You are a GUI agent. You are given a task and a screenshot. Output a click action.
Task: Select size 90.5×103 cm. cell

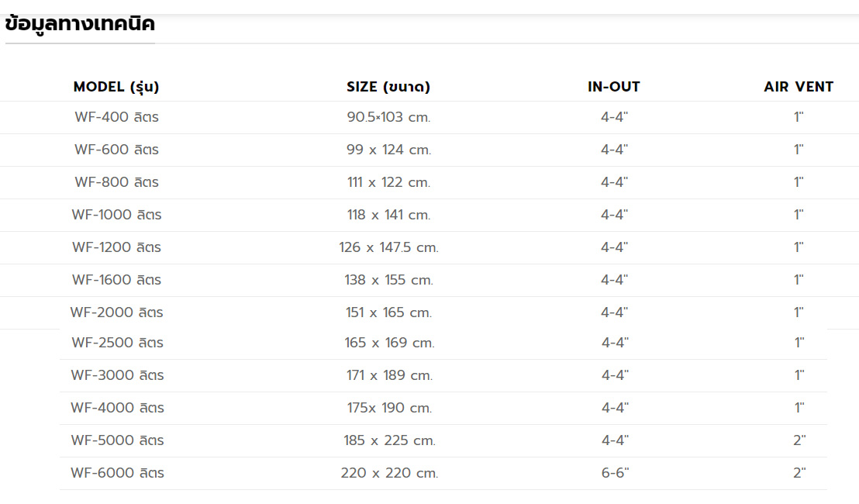pyautogui.click(x=389, y=116)
